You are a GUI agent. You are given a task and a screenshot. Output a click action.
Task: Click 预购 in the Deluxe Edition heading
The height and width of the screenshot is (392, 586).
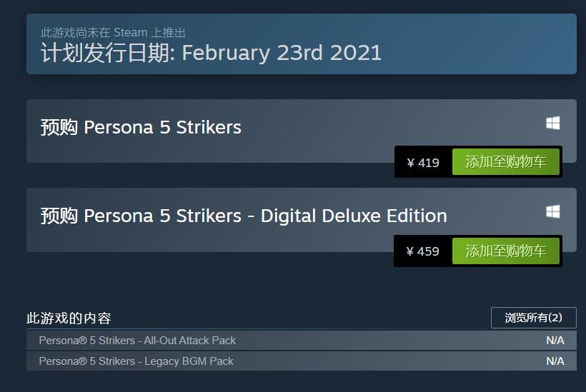tap(59, 216)
